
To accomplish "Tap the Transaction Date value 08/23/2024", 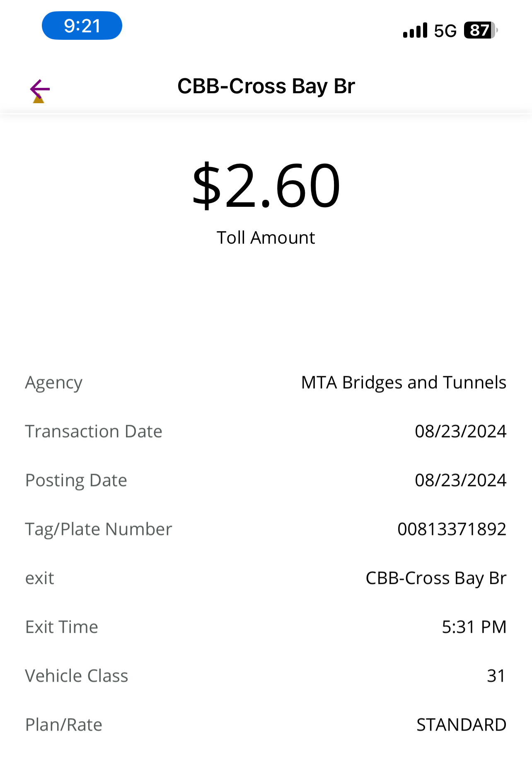I will tap(461, 431).
